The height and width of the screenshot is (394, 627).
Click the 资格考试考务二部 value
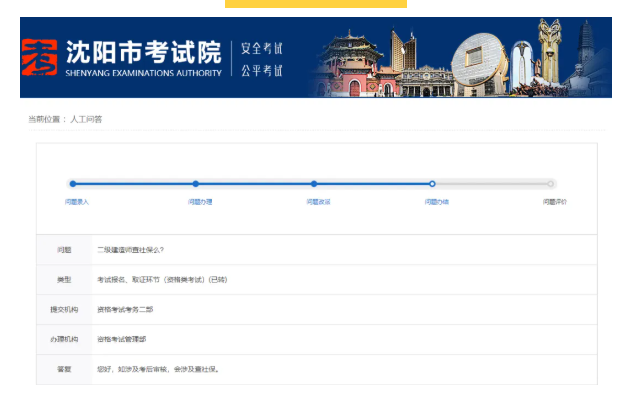click(x=125, y=309)
